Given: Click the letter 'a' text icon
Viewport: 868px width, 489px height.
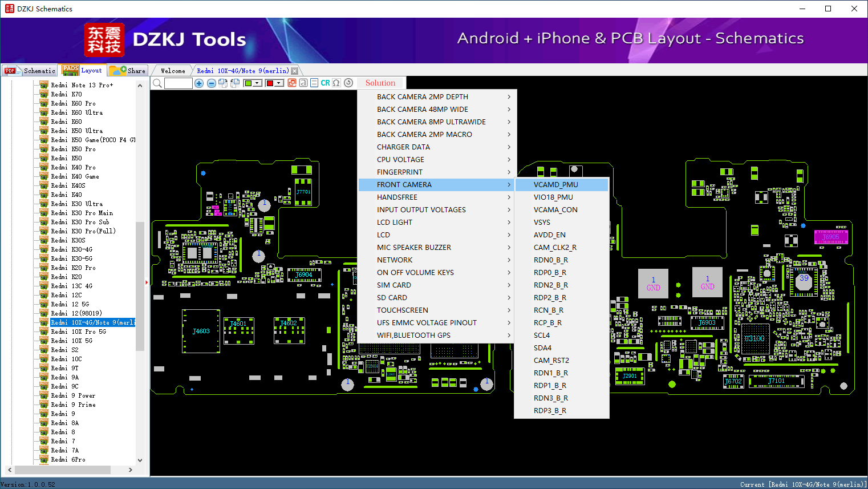Looking at the screenshot, I should tap(303, 83).
